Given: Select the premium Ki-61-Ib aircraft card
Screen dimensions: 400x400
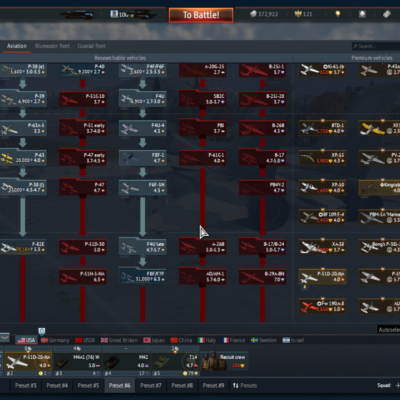Looking at the screenshot, I should (322, 70).
